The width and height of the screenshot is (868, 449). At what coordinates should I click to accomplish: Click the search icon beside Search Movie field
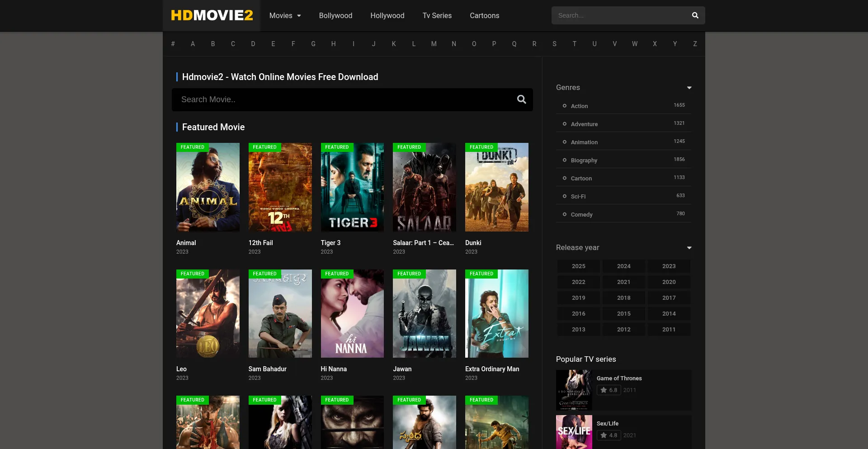[x=522, y=99]
